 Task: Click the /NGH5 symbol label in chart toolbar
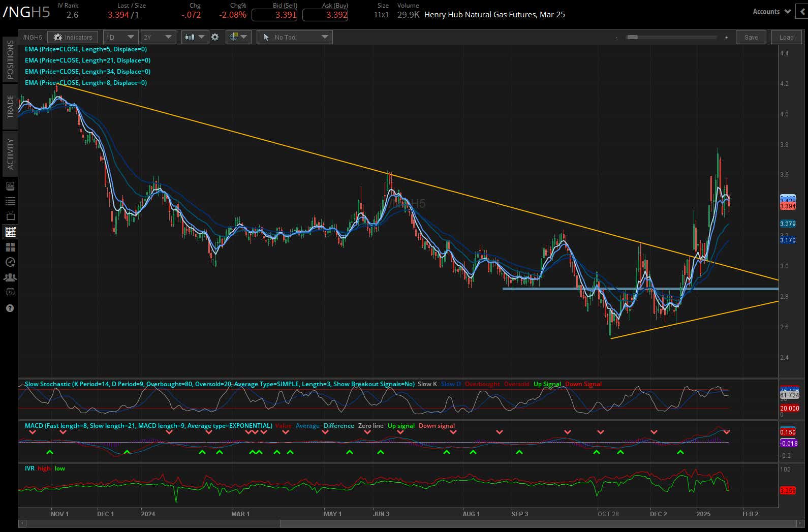tap(33, 38)
